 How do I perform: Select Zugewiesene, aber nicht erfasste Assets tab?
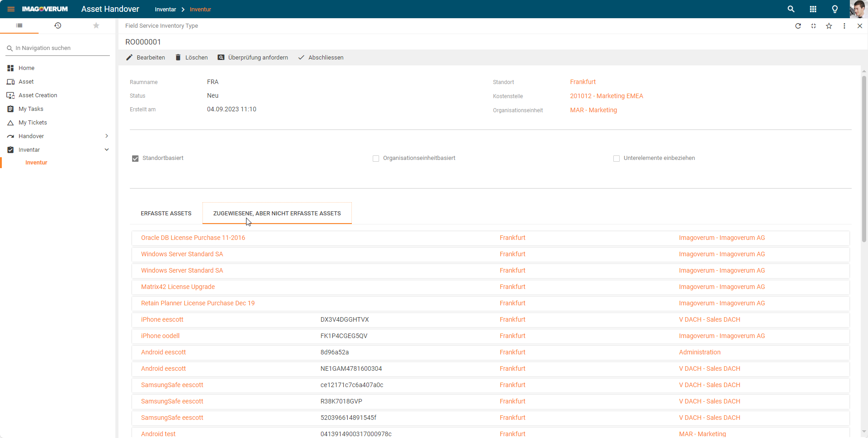click(277, 213)
